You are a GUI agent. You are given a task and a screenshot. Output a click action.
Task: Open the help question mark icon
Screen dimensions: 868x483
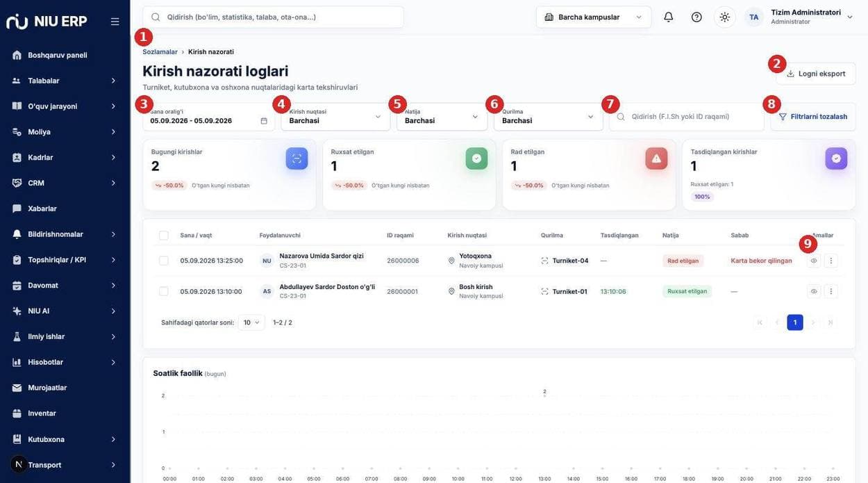pos(696,17)
